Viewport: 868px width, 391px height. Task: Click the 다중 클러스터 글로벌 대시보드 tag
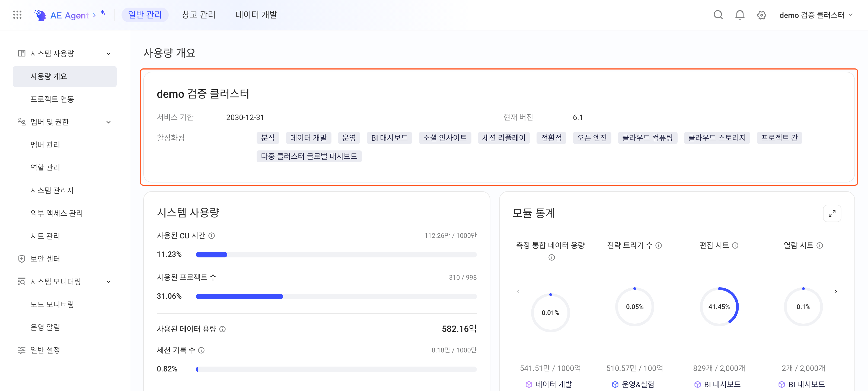pyautogui.click(x=309, y=156)
